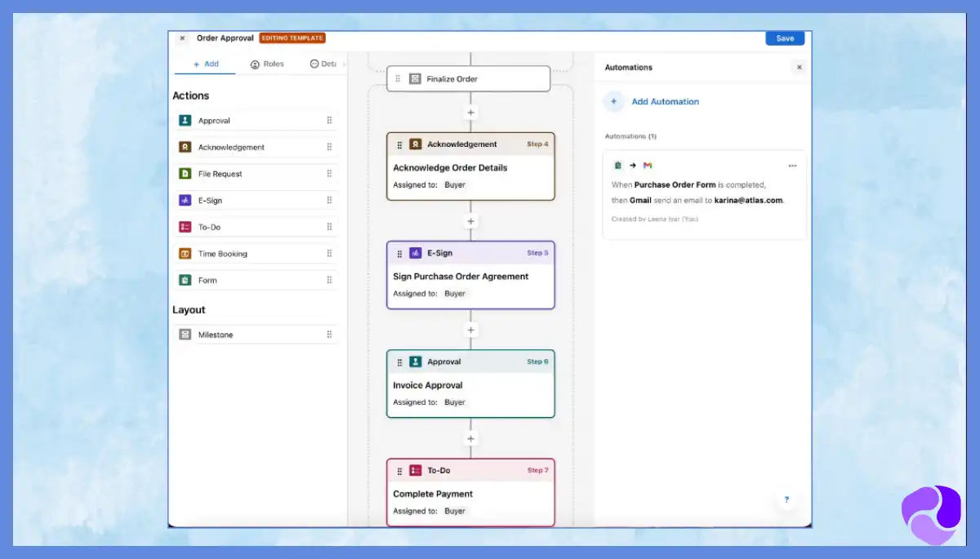This screenshot has height=559, width=980.
Task: Select the Approval action icon in Actions panel
Action: pos(184,120)
